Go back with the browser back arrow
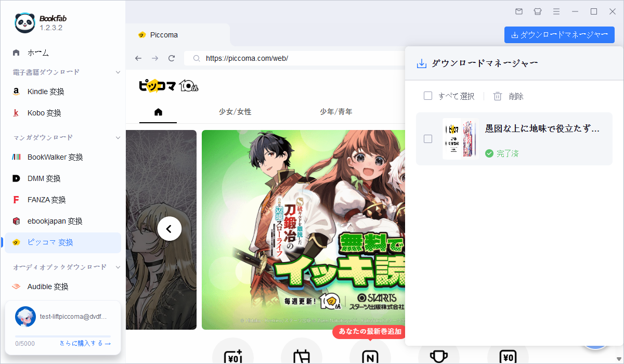Image resolution: width=624 pixels, height=364 pixels. coord(138,58)
